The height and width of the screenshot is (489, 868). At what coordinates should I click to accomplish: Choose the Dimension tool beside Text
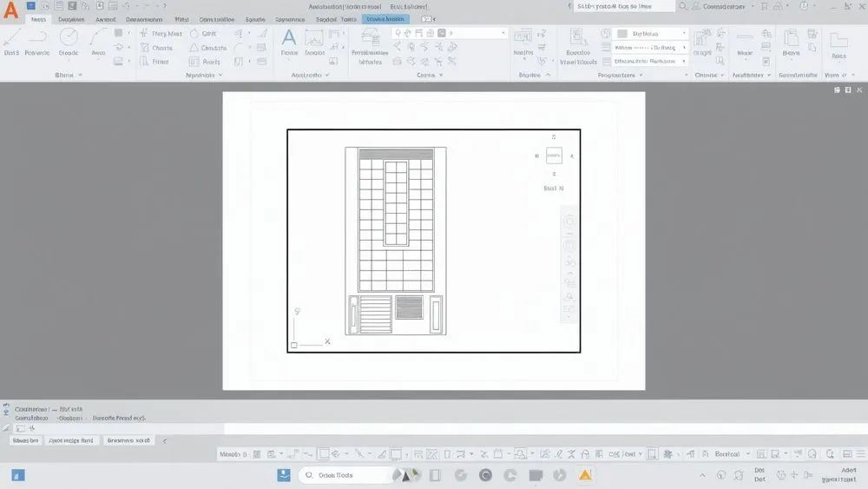tap(314, 42)
